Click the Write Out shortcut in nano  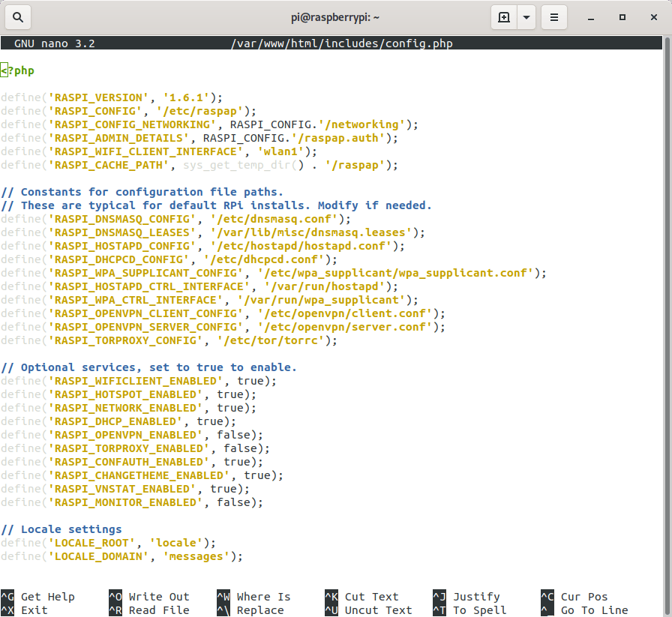tap(159, 597)
